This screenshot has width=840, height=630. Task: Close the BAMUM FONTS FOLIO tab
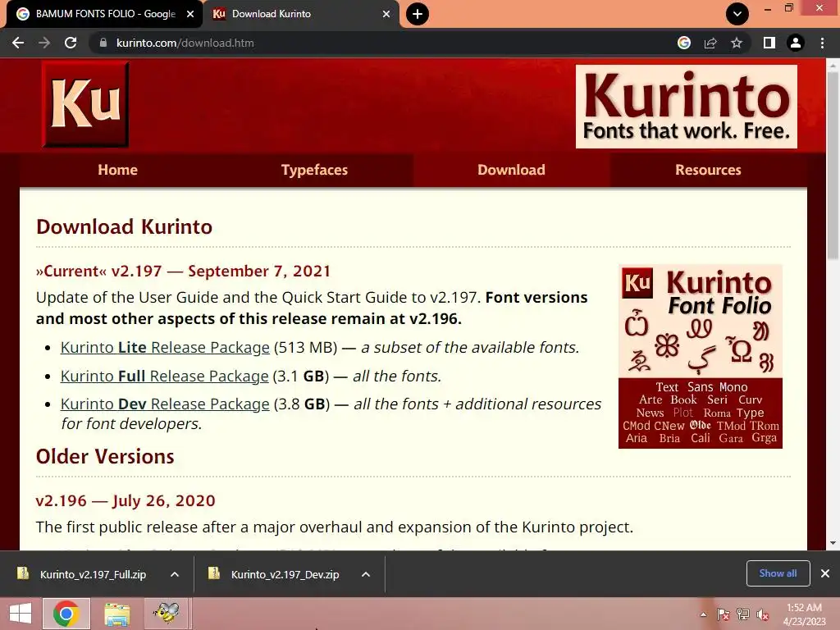tap(190, 14)
